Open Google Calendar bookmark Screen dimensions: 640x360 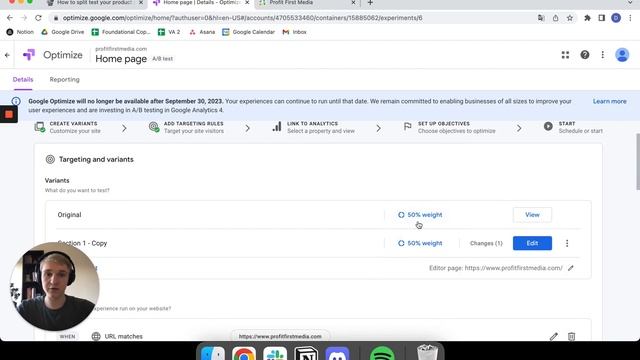click(248, 32)
